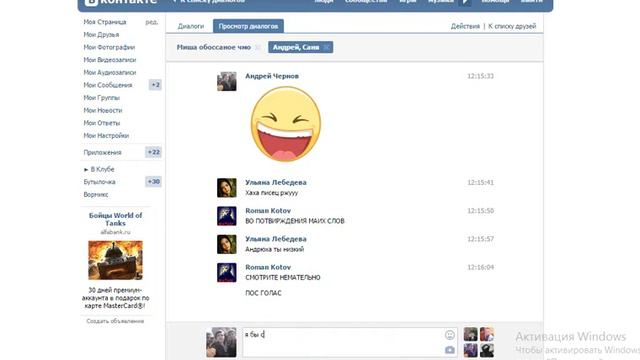Click the 12:15:57 timestamp
This screenshot has height=360, width=640.
tap(480, 239)
